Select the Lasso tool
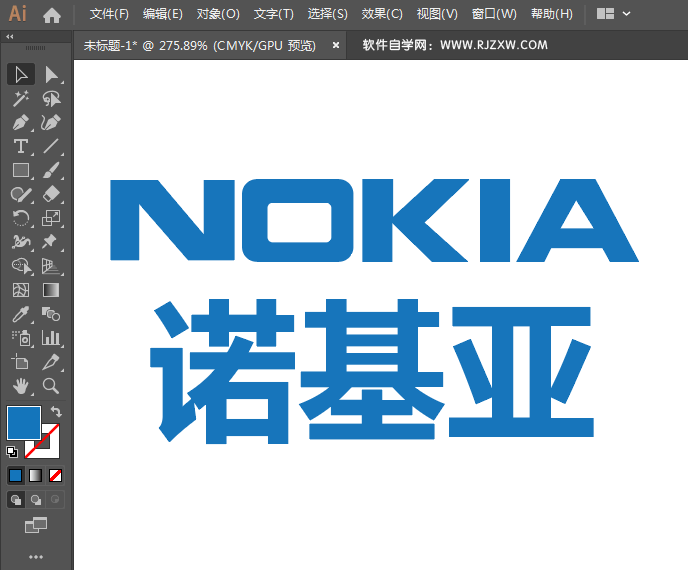This screenshot has height=570, width=688. (x=51, y=98)
